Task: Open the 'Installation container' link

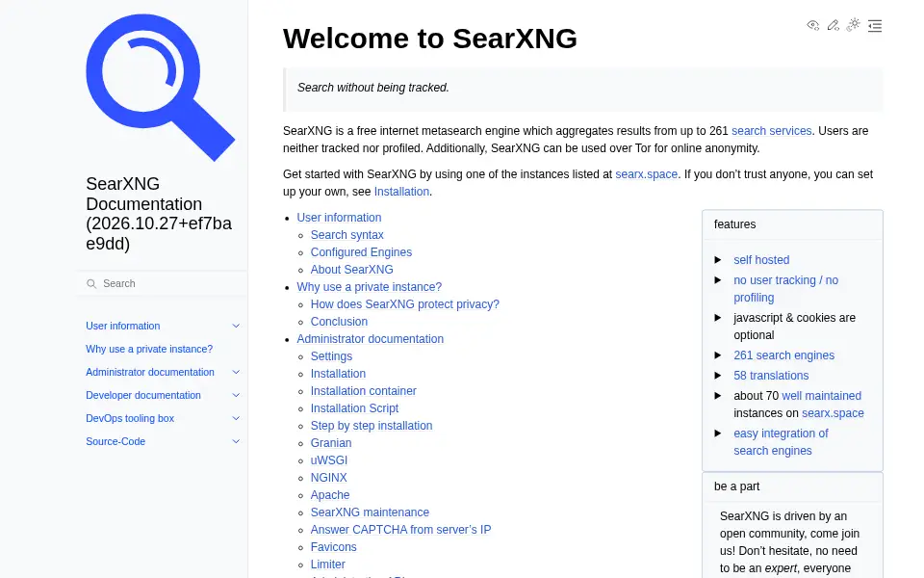Action: [364, 391]
